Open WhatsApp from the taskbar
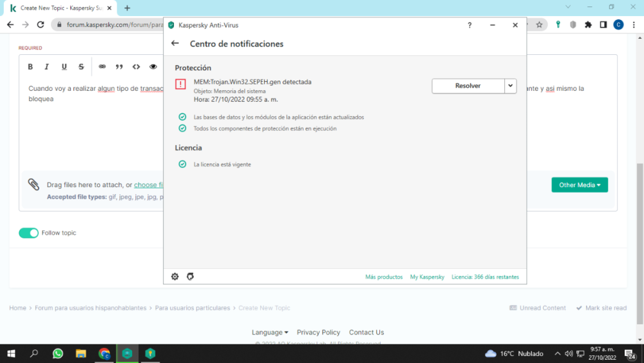The height and width of the screenshot is (363, 644). [58, 353]
